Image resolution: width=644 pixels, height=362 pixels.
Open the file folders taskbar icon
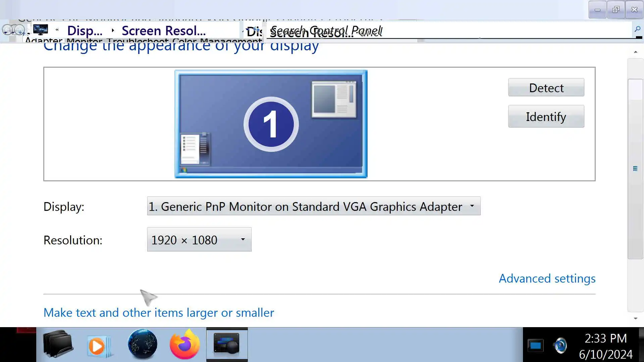tap(58, 345)
